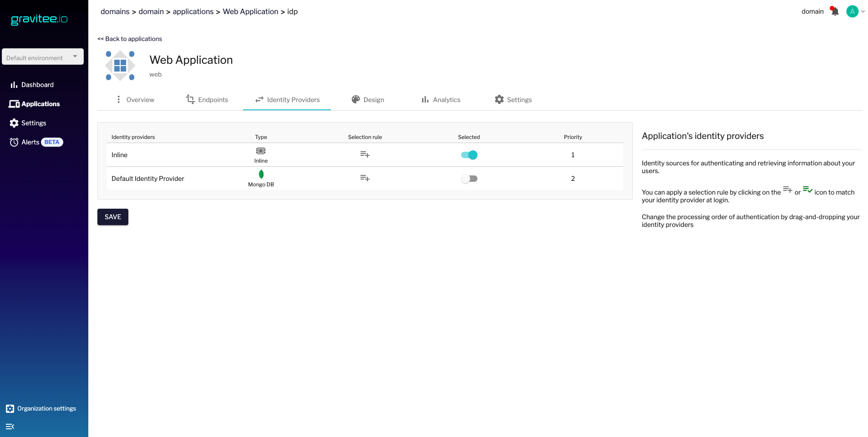Go back to applications link
868x437 pixels.
tap(130, 39)
